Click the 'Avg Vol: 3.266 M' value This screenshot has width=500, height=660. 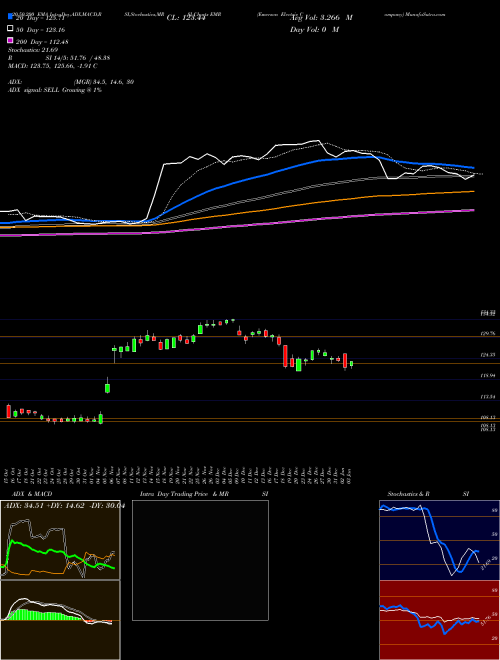pyautogui.click(x=321, y=18)
